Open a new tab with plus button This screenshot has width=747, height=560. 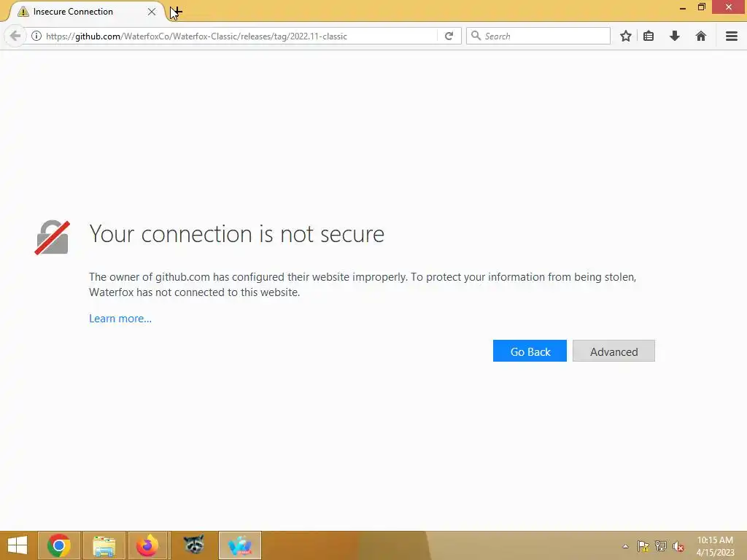point(177,11)
